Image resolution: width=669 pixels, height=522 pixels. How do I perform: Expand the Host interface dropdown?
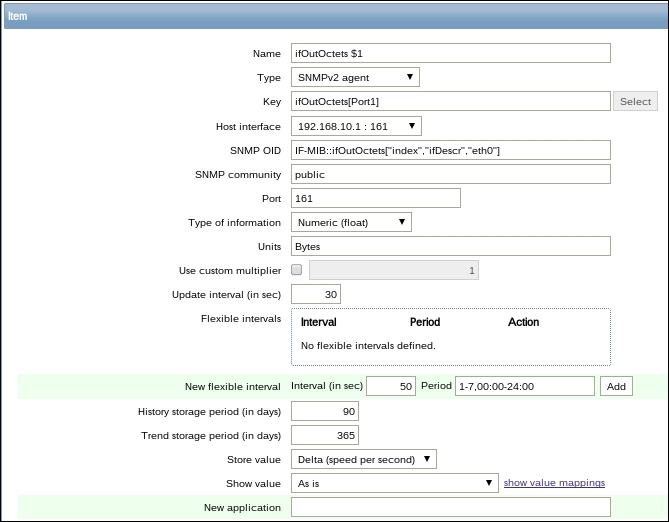point(356,126)
